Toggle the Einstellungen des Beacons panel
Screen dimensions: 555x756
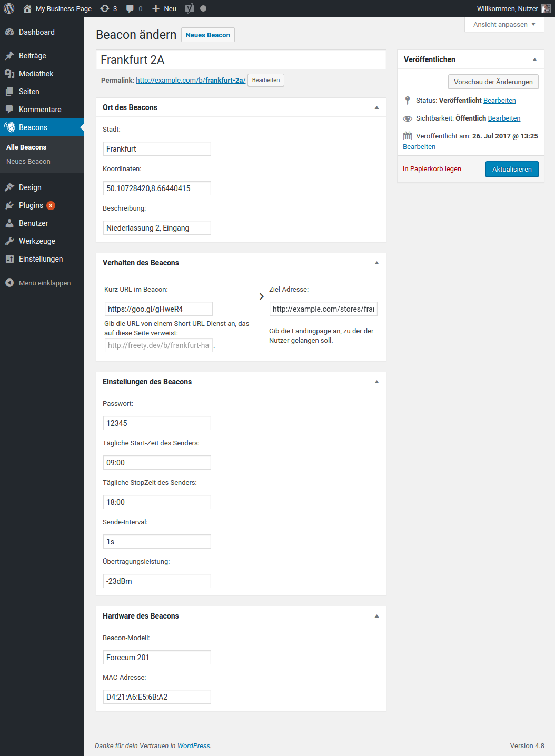(x=376, y=382)
